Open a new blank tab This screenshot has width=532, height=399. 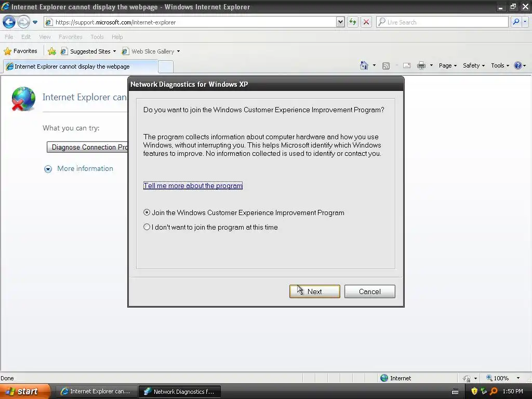[x=166, y=66]
